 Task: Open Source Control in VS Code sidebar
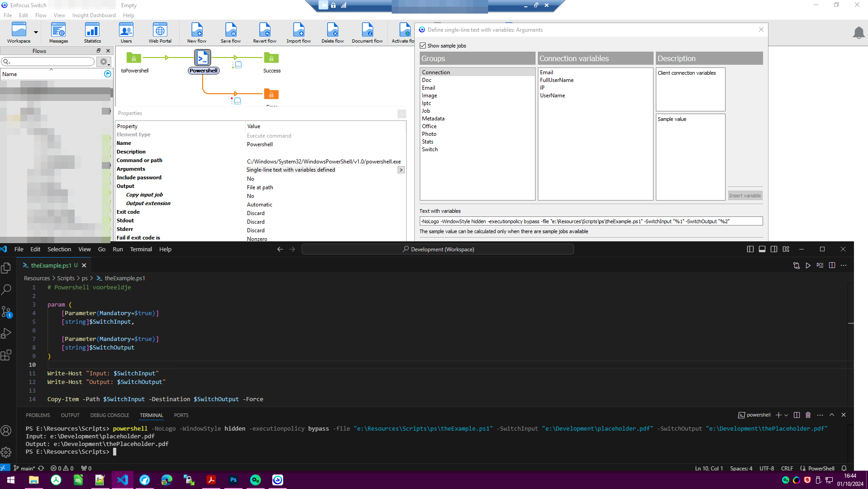click(6, 312)
